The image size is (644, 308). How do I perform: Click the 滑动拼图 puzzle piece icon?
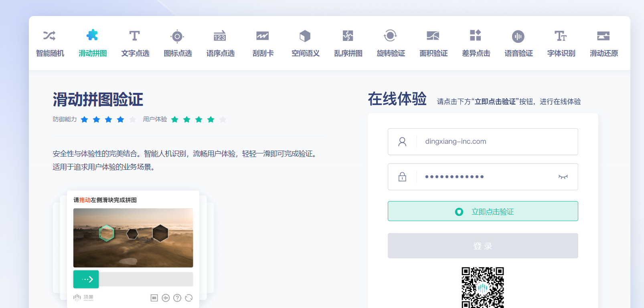pos(92,35)
